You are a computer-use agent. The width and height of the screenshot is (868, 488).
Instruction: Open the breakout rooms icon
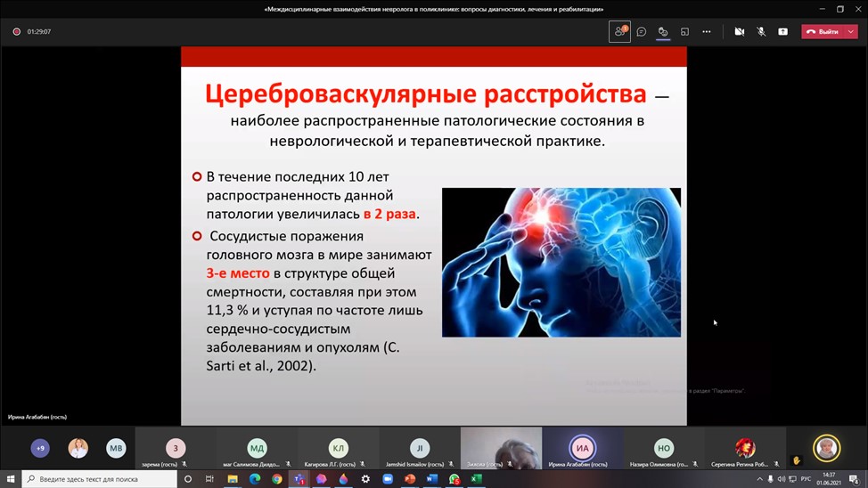click(x=684, y=31)
